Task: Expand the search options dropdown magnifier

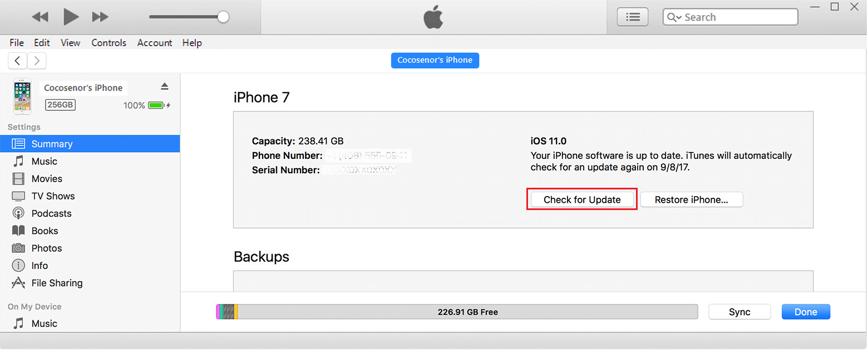Action: pyautogui.click(x=674, y=17)
